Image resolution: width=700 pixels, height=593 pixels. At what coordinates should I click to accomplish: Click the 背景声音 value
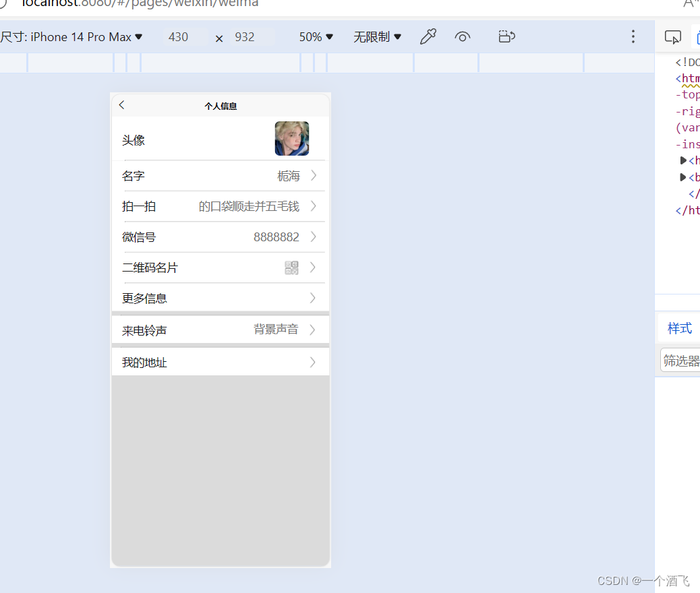(x=276, y=330)
